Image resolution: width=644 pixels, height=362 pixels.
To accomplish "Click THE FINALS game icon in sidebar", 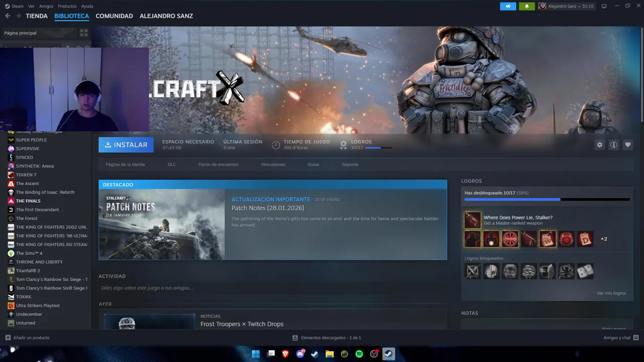I will [11, 201].
